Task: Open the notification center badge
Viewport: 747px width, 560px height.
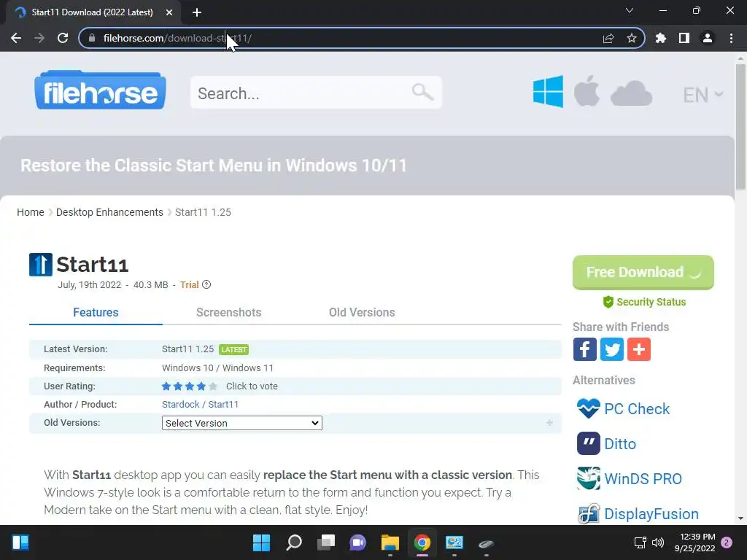Action: click(x=727, y=542)
